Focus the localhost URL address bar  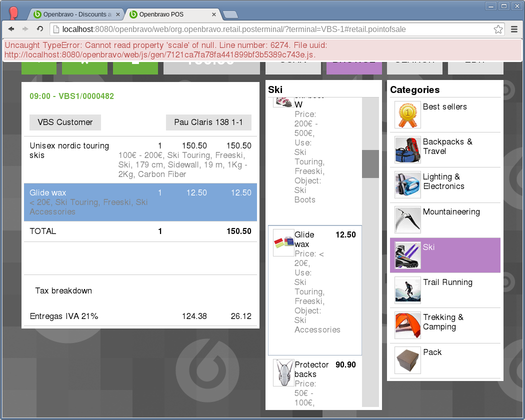click(x=276, y=29)
